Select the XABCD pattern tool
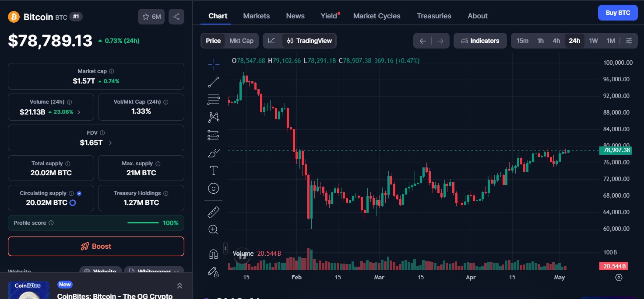The width and height of the screenshot is (644, 299). [x=214, y=117]
